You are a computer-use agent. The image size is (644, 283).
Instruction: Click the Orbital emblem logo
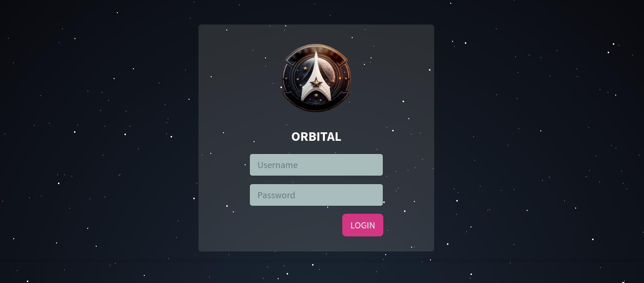click(316, 78)
